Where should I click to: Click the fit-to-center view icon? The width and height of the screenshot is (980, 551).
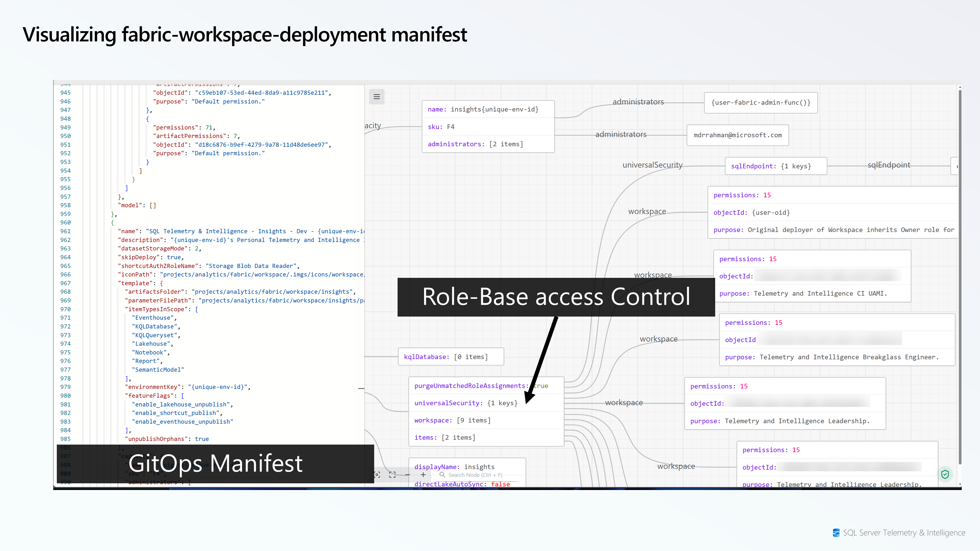[392, 475]
